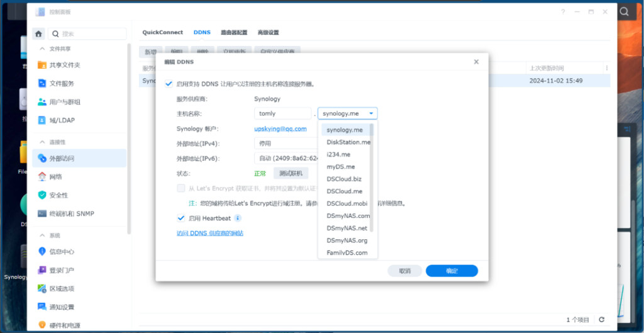
Task: Click the home icon in Control Panel
Action: point(38,34)
